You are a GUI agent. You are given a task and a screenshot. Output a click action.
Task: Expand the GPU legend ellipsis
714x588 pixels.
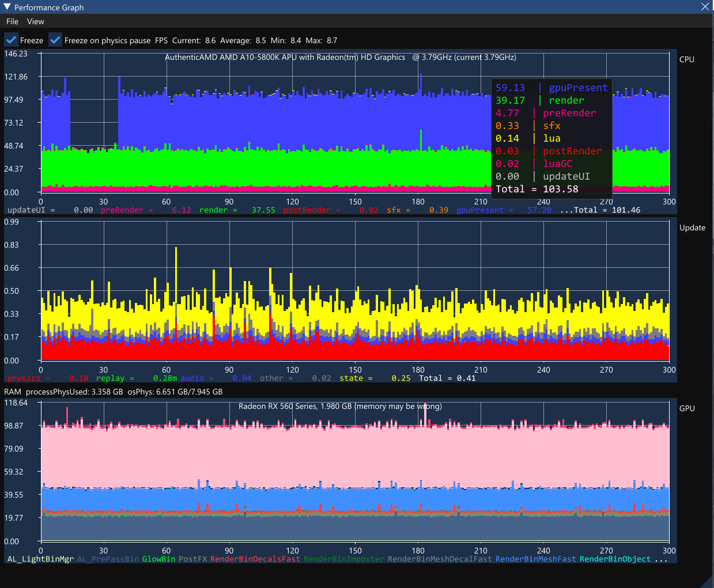[661, 559]
